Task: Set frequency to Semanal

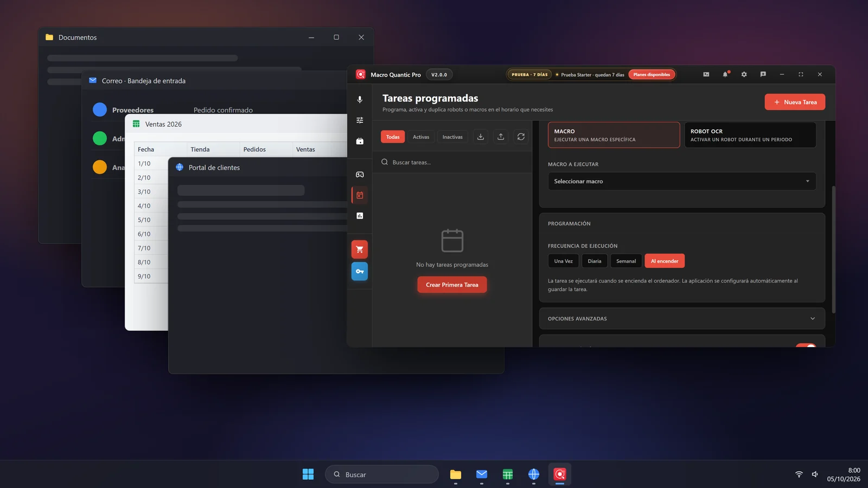Action: [626, 261]
